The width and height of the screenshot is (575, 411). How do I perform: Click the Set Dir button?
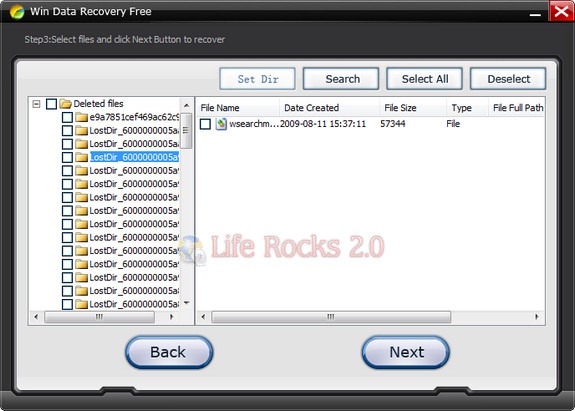[x=257, y=79]
